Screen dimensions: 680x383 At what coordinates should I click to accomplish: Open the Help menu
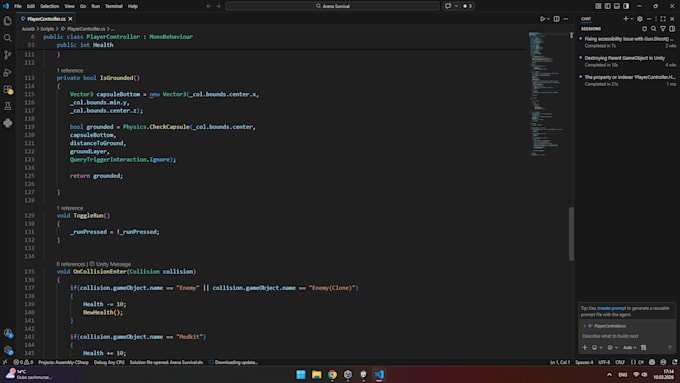(x=133, y=6)
